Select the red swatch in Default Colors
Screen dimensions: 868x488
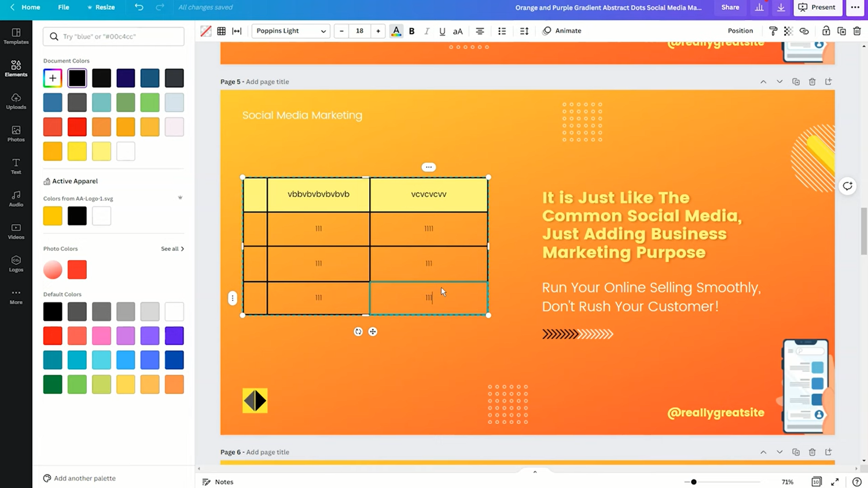(52, 335)
